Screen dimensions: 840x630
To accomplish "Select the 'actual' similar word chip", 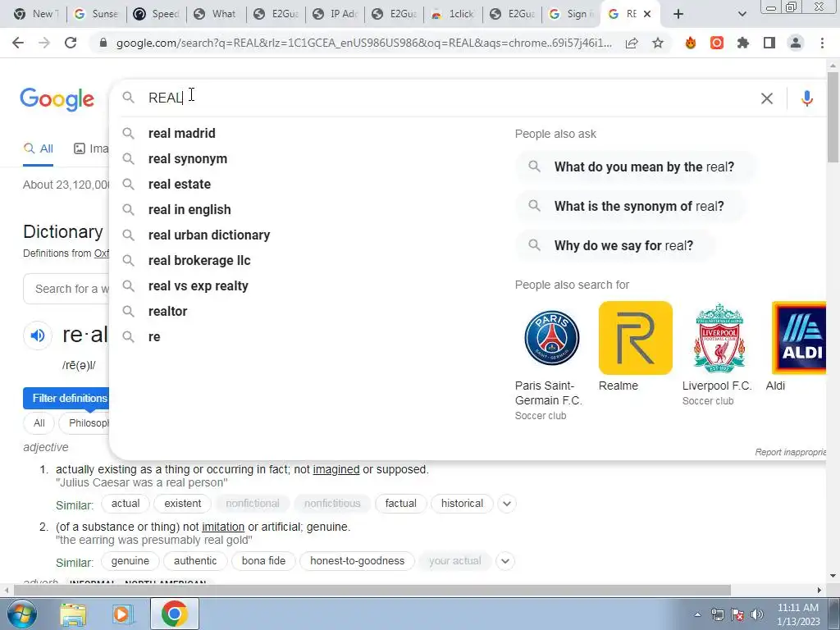I will pos(126,504).
